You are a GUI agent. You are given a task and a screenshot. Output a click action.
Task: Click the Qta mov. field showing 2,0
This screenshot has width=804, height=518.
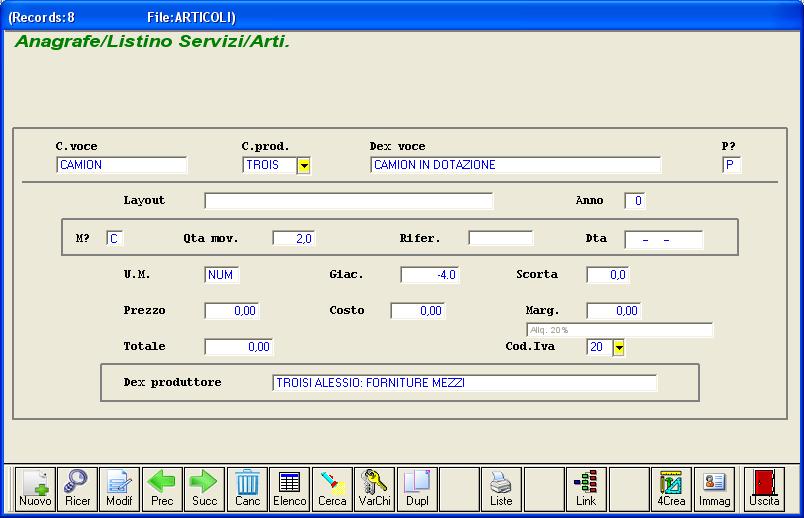293,238
